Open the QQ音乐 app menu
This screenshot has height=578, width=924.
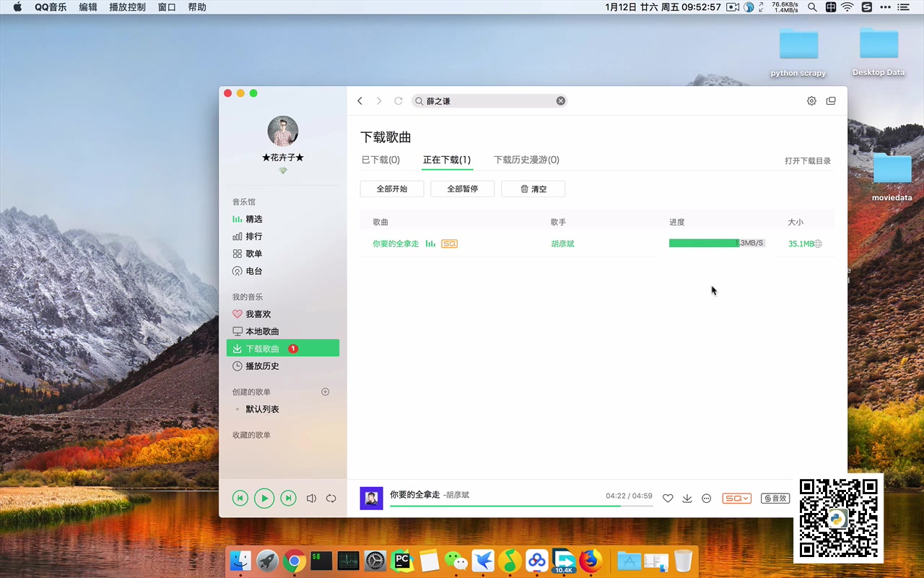[51, 7]
